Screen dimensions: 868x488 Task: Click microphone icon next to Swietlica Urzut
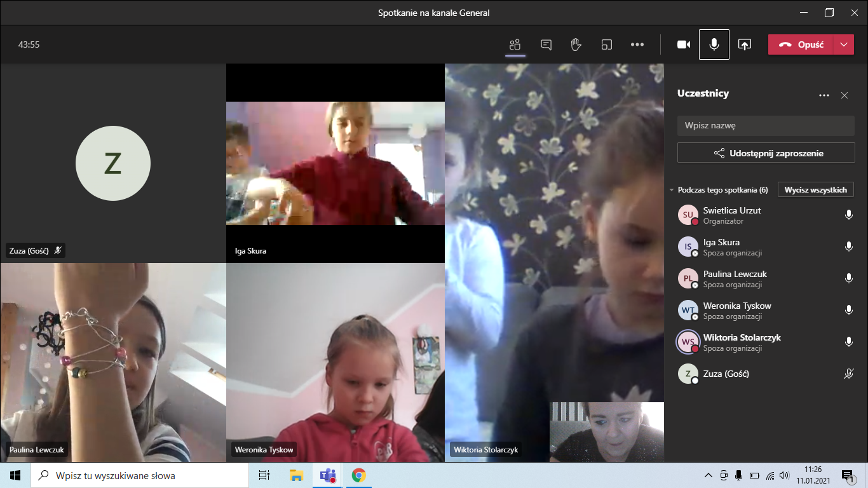click(848, 215)
